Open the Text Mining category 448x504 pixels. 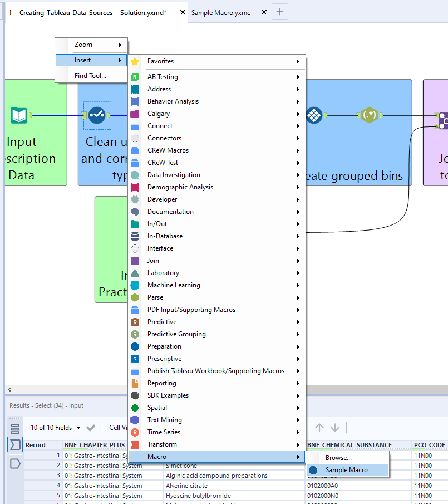(x=217, y=420)
